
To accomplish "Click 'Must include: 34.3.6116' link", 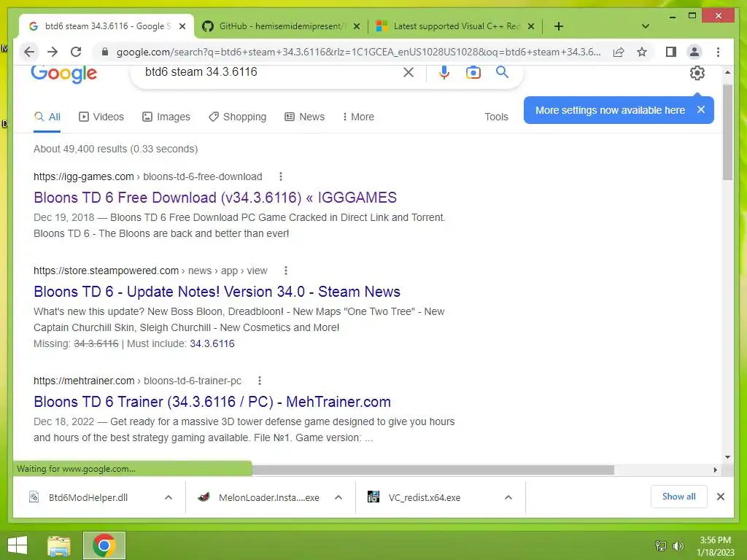I will [212, 344].
